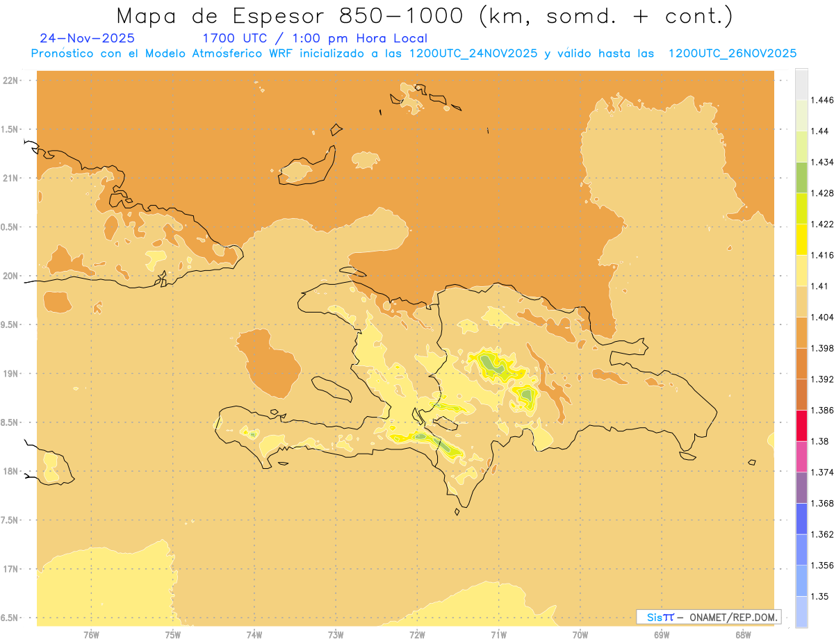Click the legend value '1.422'

coord(824,224)
